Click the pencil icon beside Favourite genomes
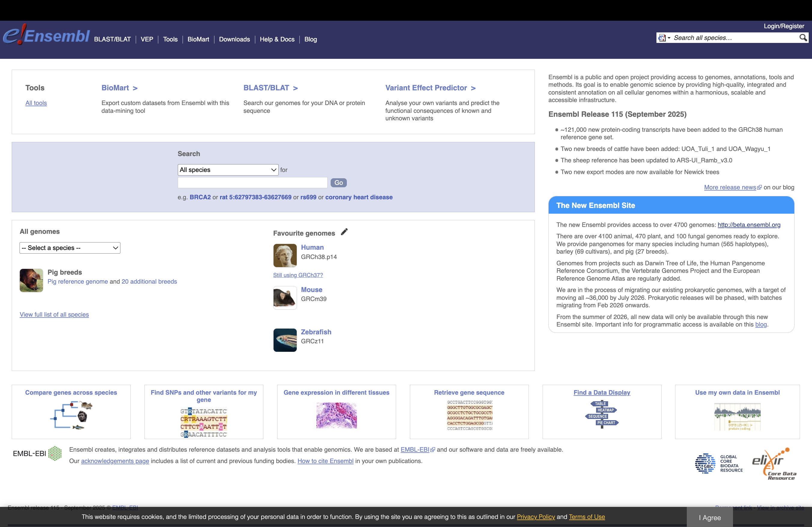Screen dimensions: 812x527 (x=344, y=232)
